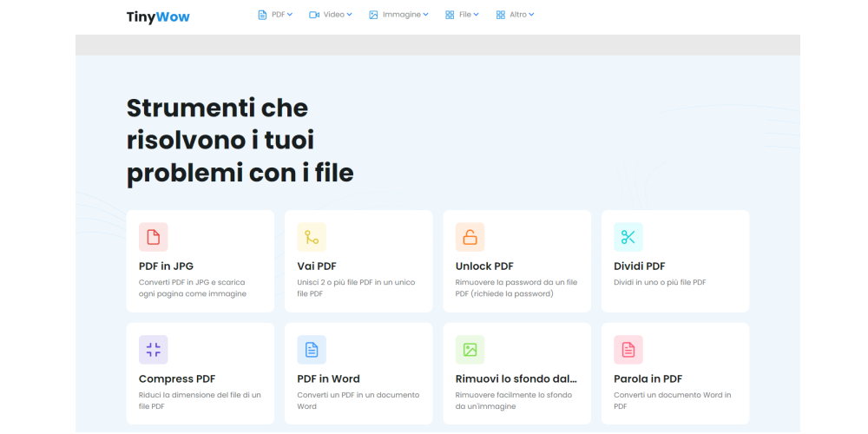Expand the PDF dropdown menu
Screen dimensions: 868x434
275,15
